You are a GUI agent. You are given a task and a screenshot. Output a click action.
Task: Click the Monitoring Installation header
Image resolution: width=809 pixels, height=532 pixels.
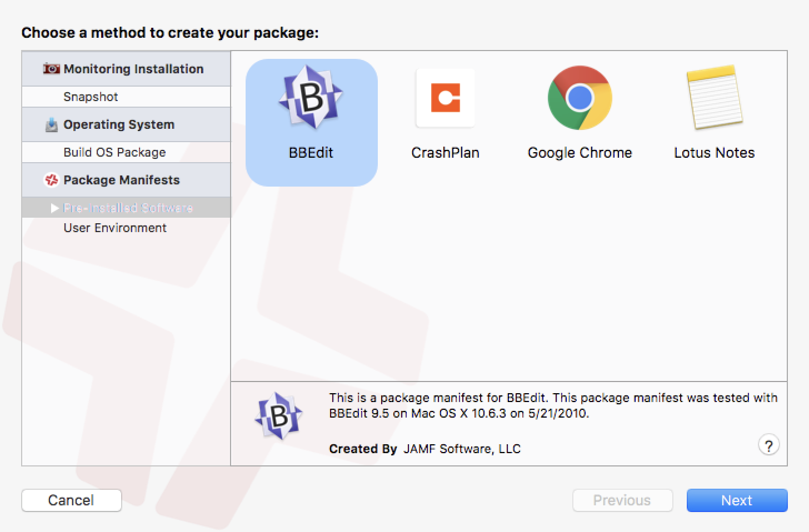click(126, 69)
